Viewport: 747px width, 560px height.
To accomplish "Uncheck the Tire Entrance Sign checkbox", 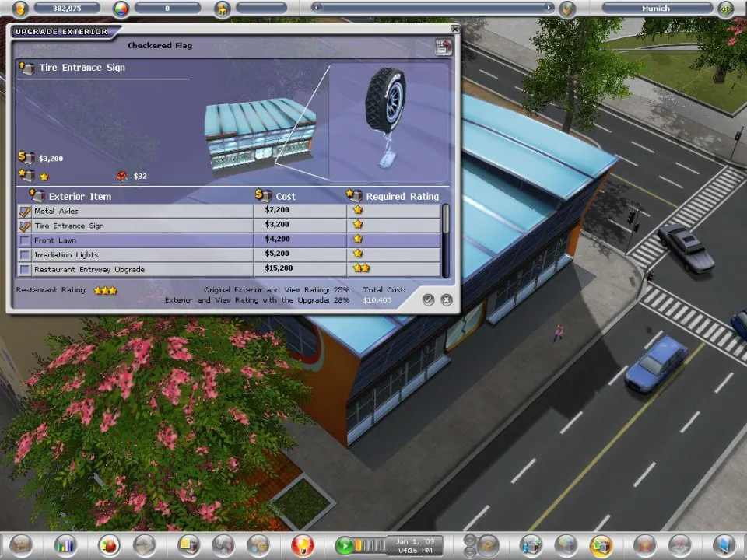I will click(x=25, y=226).
